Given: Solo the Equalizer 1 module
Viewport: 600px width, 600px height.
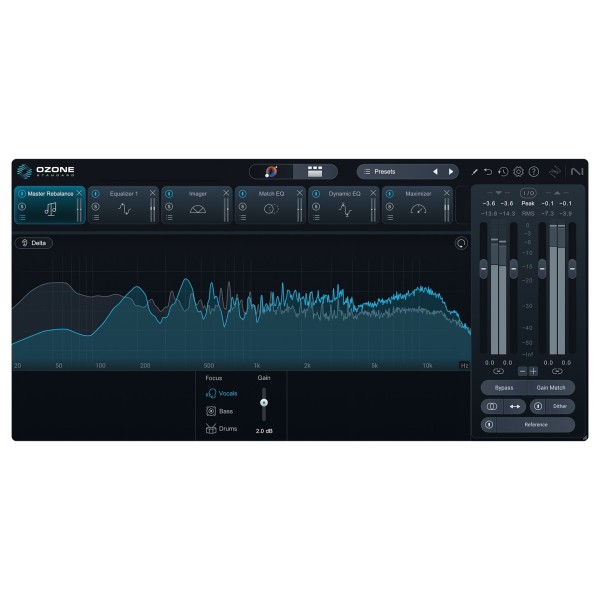Looking at the screenshot, I should click(95, 207).
